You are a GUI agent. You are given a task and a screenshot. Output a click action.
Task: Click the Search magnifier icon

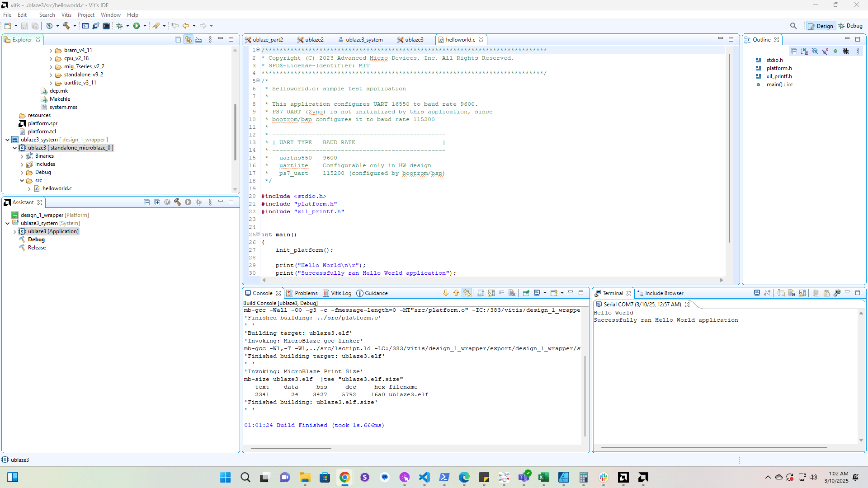click(793, 26)
